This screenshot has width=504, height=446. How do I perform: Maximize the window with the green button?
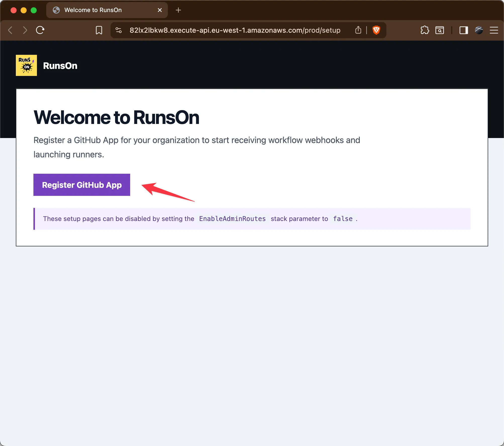pyautogui.click(x=34, y=10)
